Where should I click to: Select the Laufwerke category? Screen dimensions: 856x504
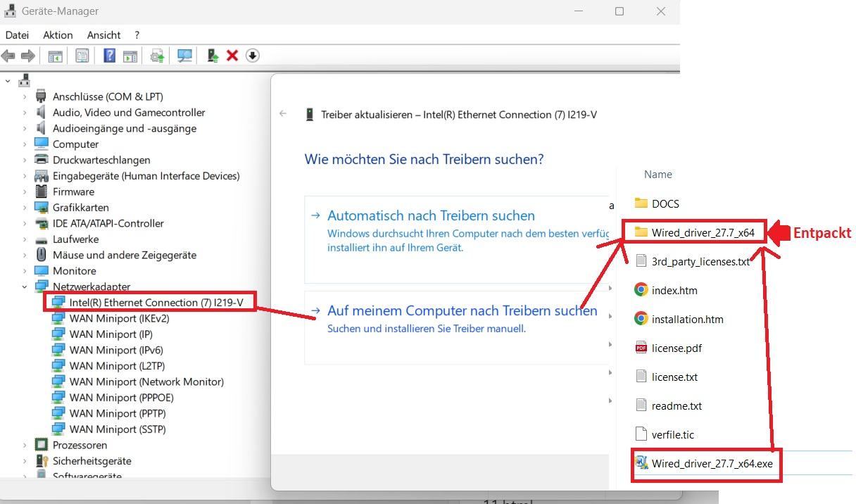tap(75, 239)
